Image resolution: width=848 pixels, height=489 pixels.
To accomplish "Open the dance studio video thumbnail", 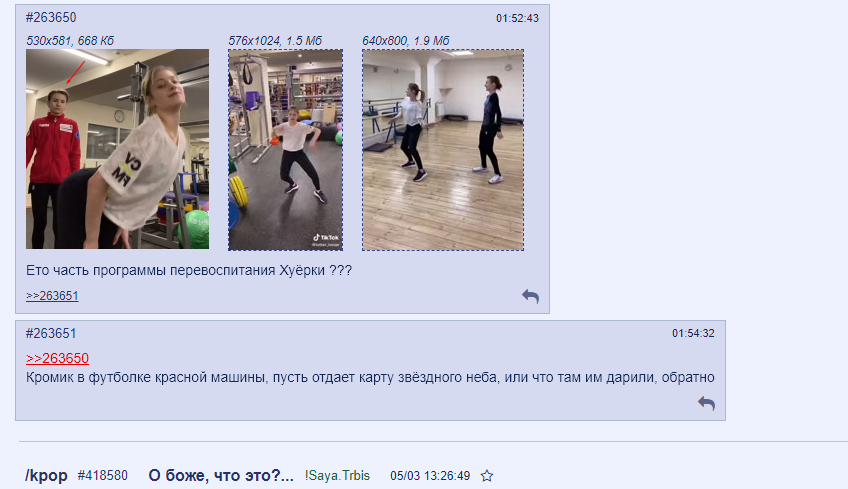I will point(443,150).
